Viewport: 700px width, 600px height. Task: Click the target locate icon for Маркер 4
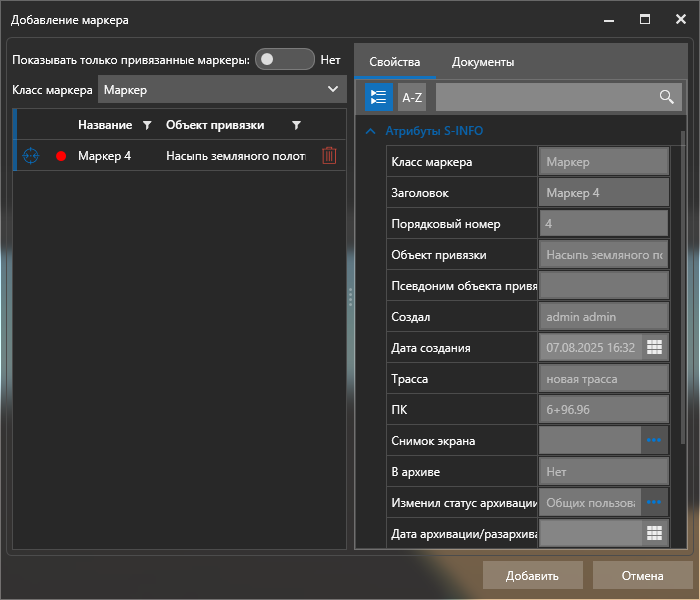click(30, 155)
